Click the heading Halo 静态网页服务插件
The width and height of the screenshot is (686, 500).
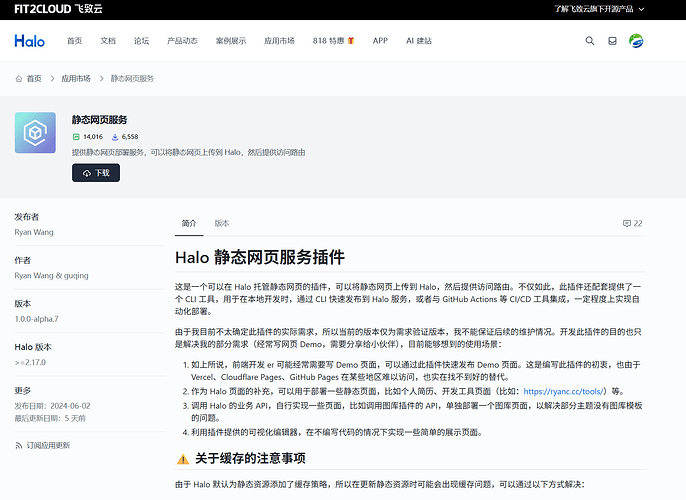260,257
